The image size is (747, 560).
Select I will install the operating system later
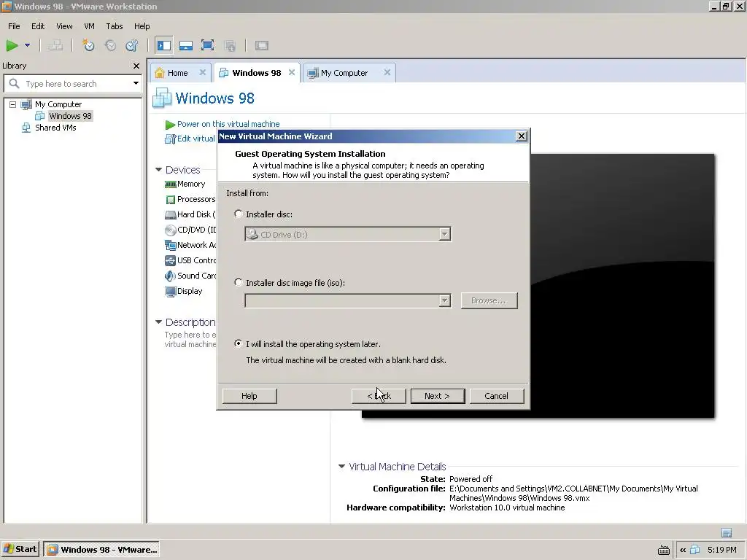[x=239, y=343]
